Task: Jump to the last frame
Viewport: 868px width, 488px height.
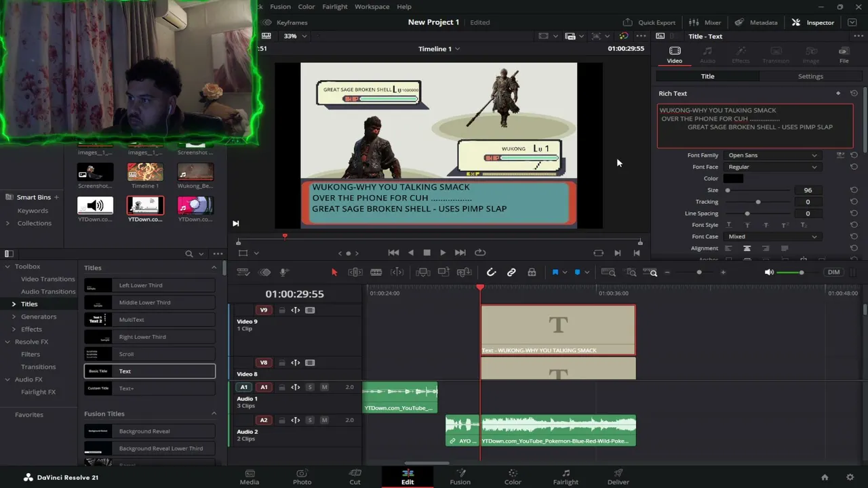Action: point(460,253)
